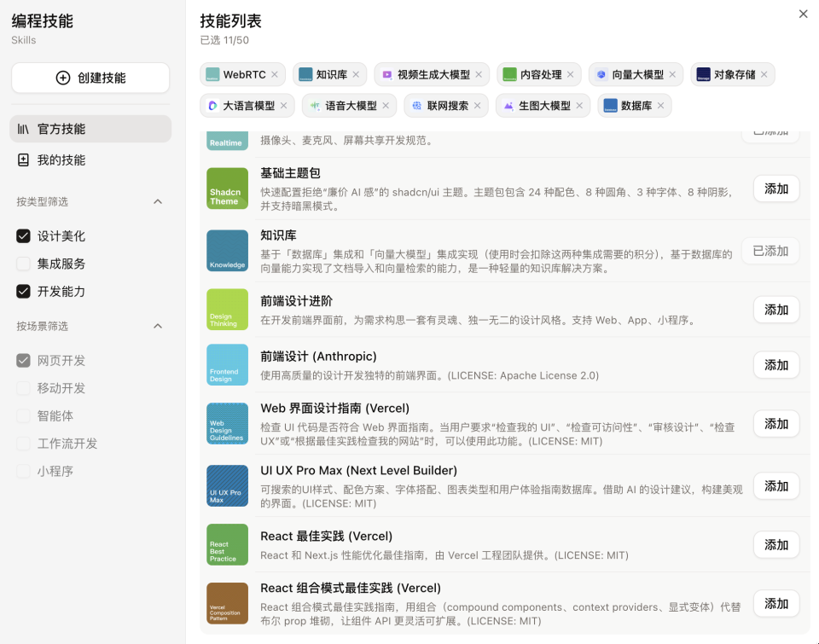
Task: Remove the 数据库 tag
Action: point(660,106)
